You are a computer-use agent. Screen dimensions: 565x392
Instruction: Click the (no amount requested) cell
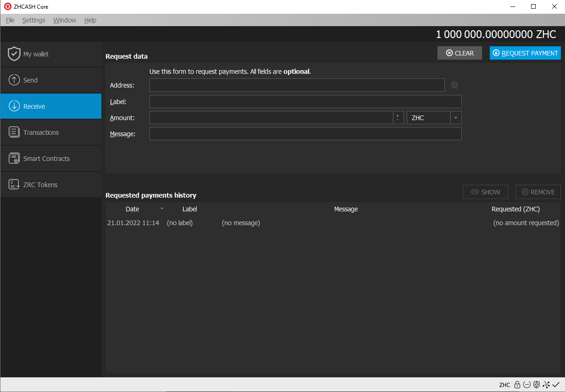coord(526,223)
